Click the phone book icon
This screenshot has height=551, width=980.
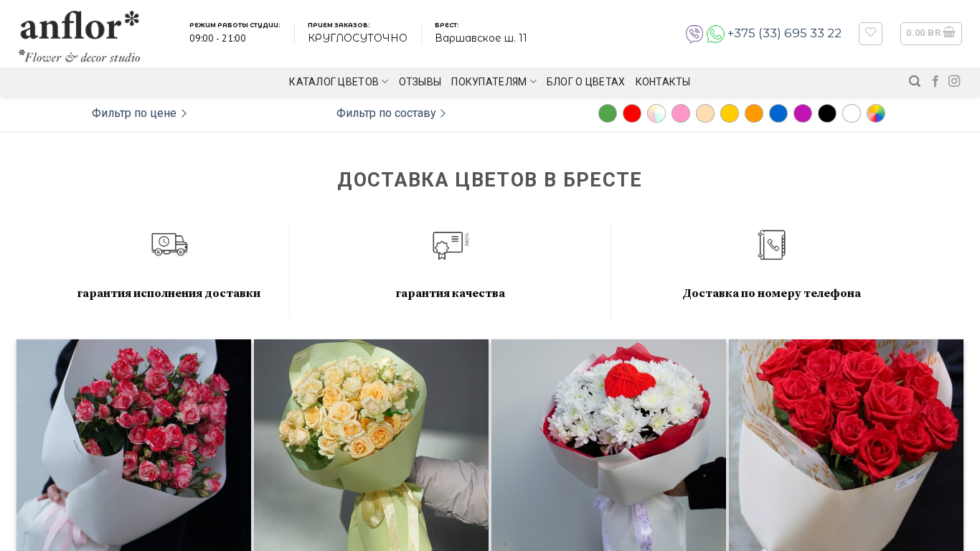pos(772,245)
